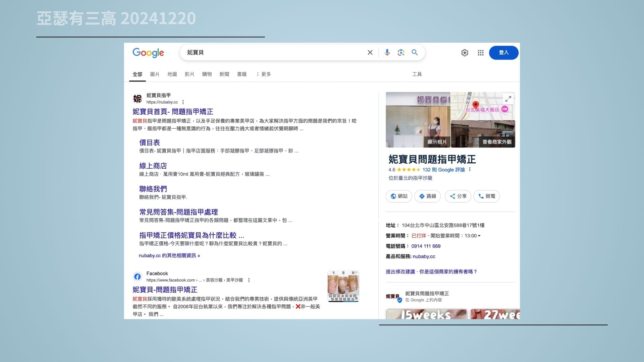
Task: Clear the search box with X icon
Action: pos(370,53)
